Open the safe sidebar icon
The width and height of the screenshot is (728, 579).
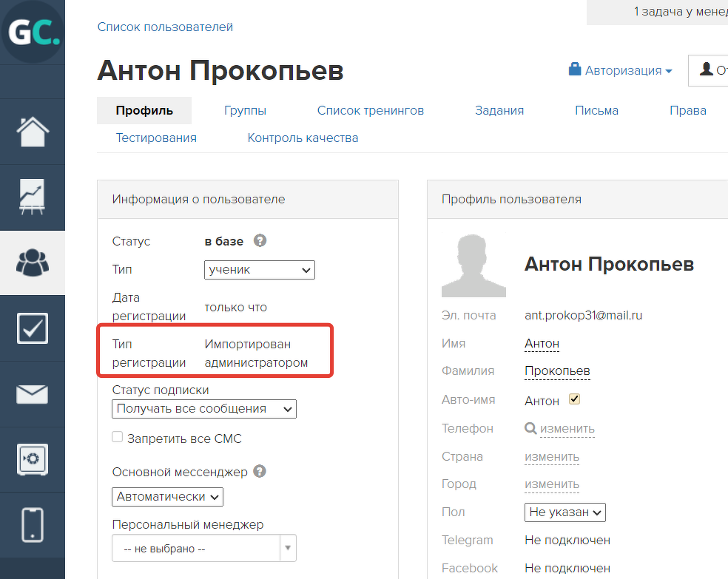pos(33,460)
